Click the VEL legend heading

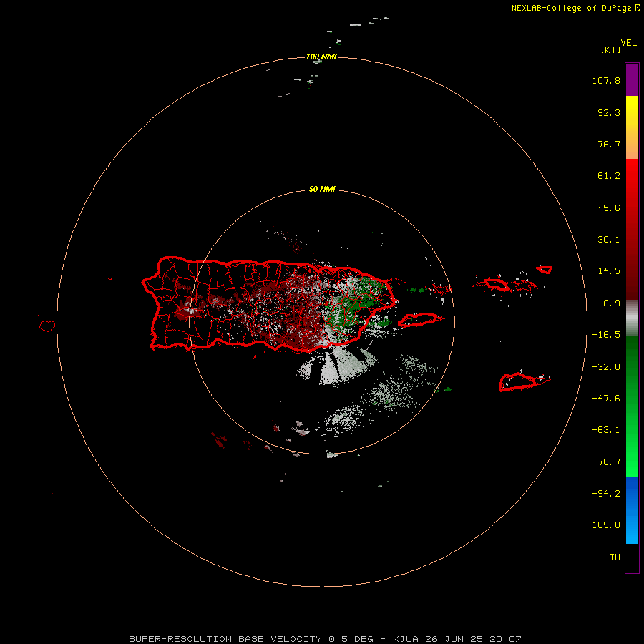click(628, 43)
